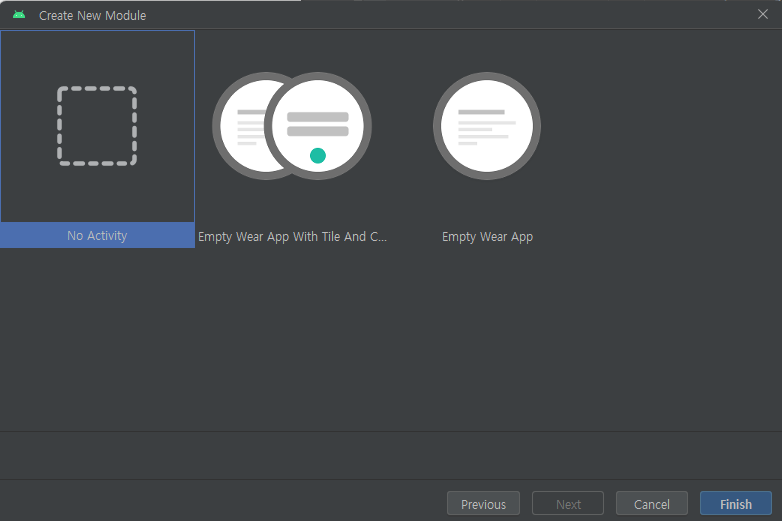Select the No Activity template thumbnail
The width and height of the screenshot is (782, 521).
point(97,126)
